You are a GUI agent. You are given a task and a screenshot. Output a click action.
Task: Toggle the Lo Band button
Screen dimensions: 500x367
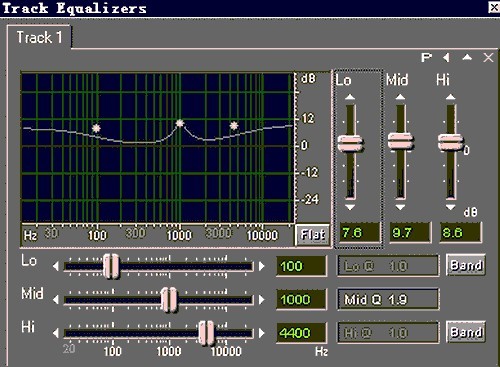[466, 265]
